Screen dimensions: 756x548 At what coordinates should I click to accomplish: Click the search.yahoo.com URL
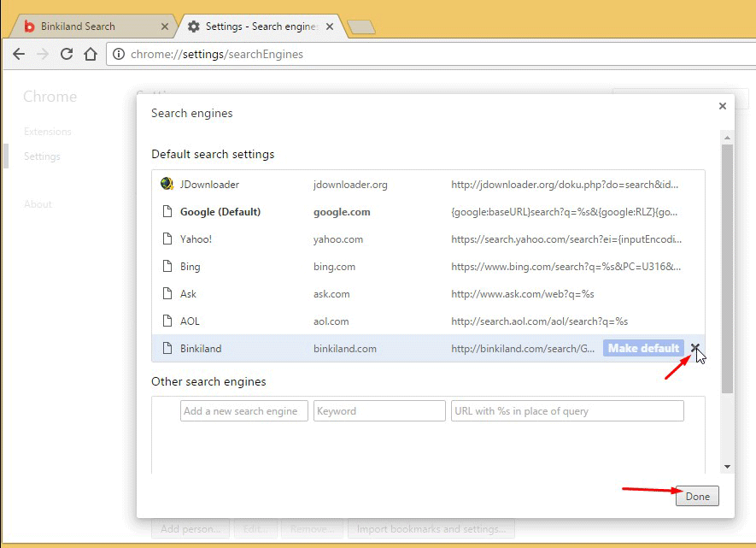[x=566, y=239]
